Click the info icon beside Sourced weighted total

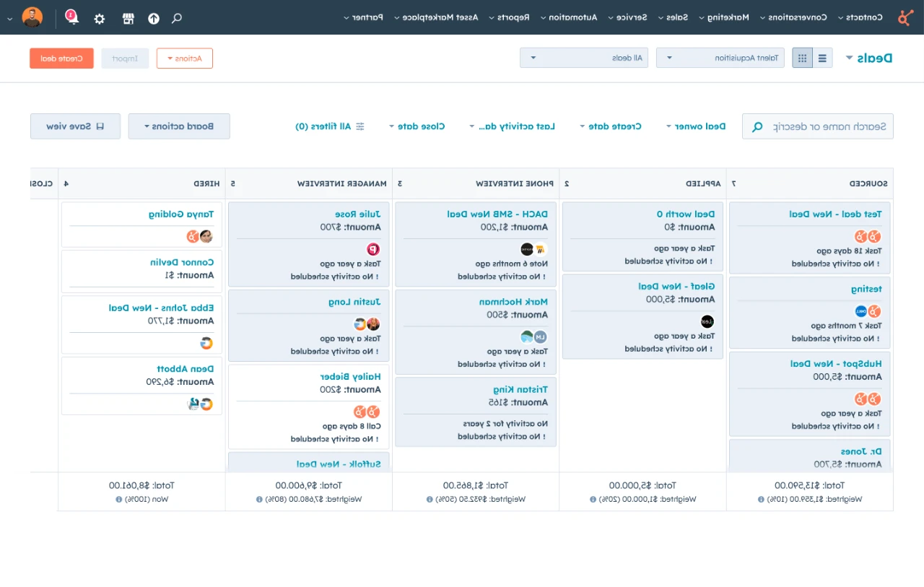tap(762, 499)
